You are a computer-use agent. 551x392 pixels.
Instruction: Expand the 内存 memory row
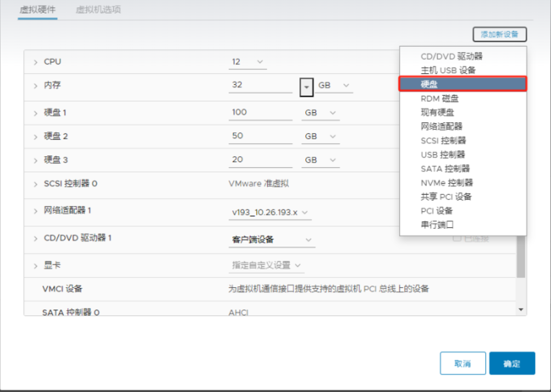coord(36,86)
